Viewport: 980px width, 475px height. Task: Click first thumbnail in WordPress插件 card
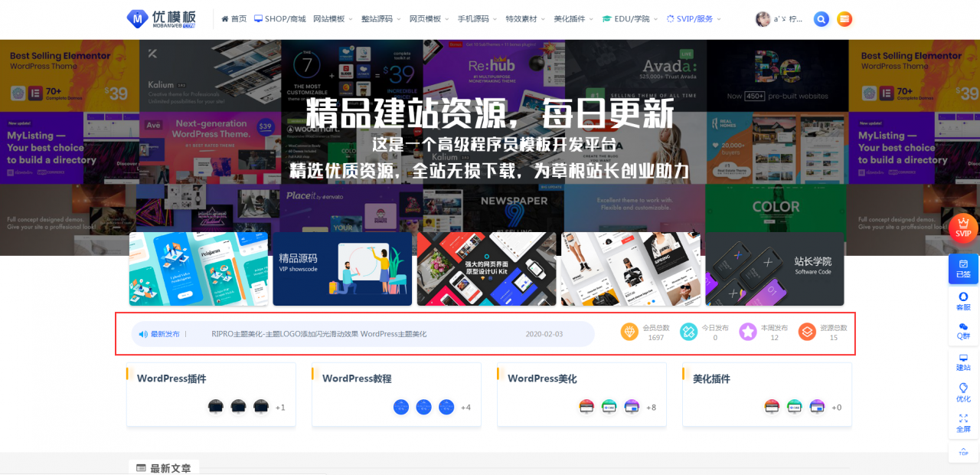coord(216,407)
